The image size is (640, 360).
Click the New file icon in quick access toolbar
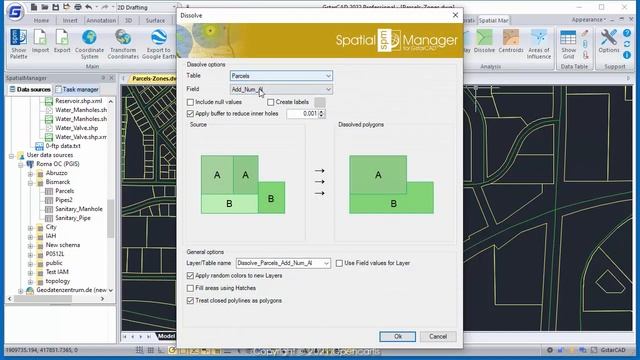[x=34, y=7]
